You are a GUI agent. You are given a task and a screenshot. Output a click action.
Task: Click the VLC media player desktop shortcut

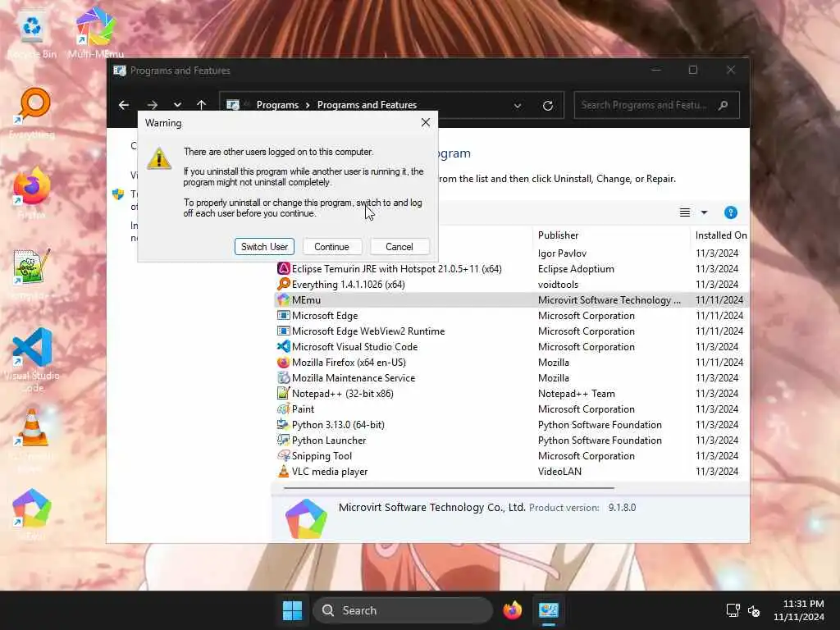32,440
